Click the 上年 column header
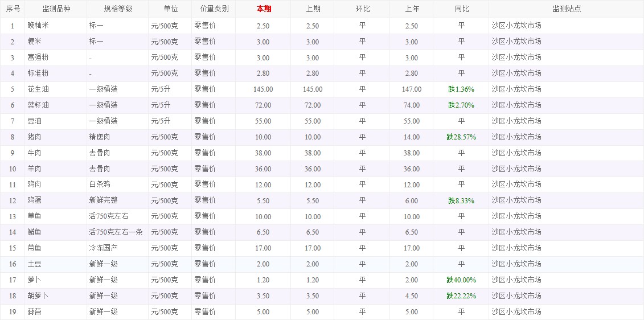This screenshot has height=320, width=644. 412,9
